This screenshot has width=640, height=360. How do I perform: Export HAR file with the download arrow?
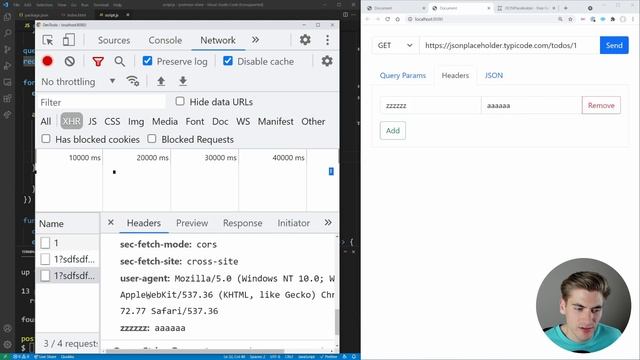(183, 81)
